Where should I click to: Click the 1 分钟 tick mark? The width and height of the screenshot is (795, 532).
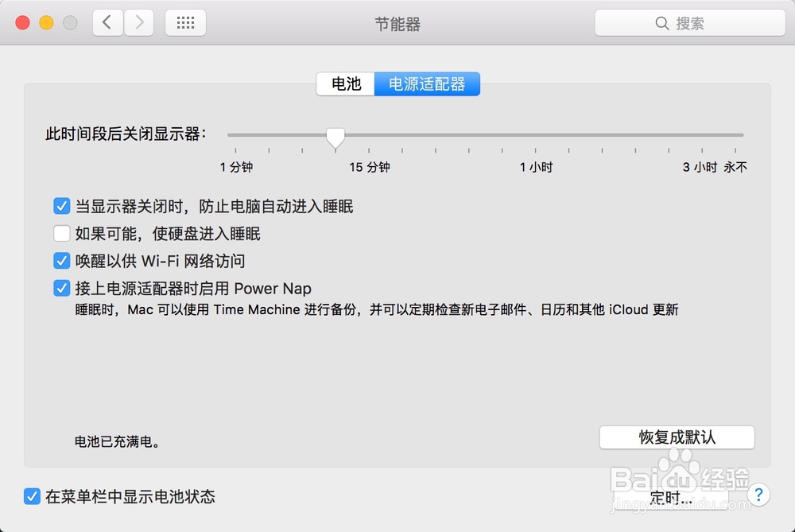coord(235,150)
